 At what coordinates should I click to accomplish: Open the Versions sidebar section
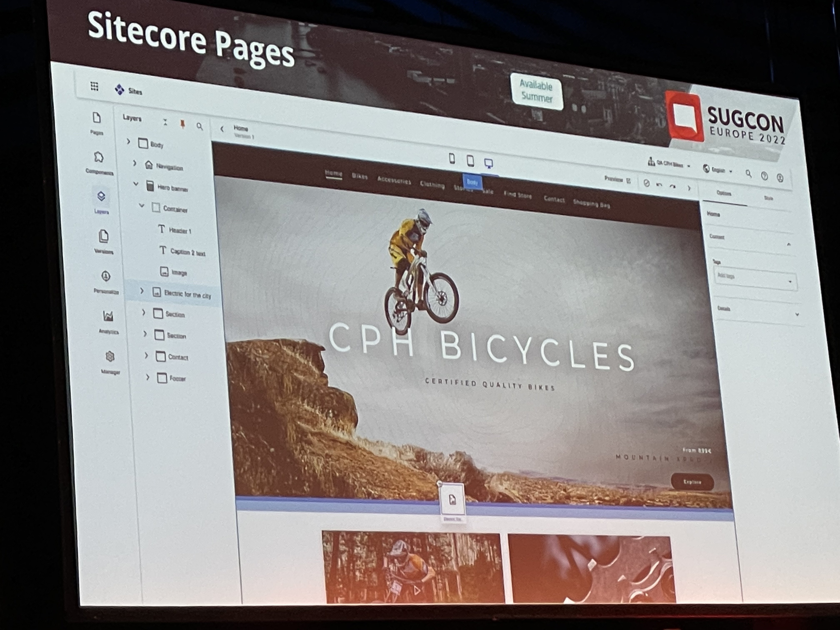pos(103,241)
